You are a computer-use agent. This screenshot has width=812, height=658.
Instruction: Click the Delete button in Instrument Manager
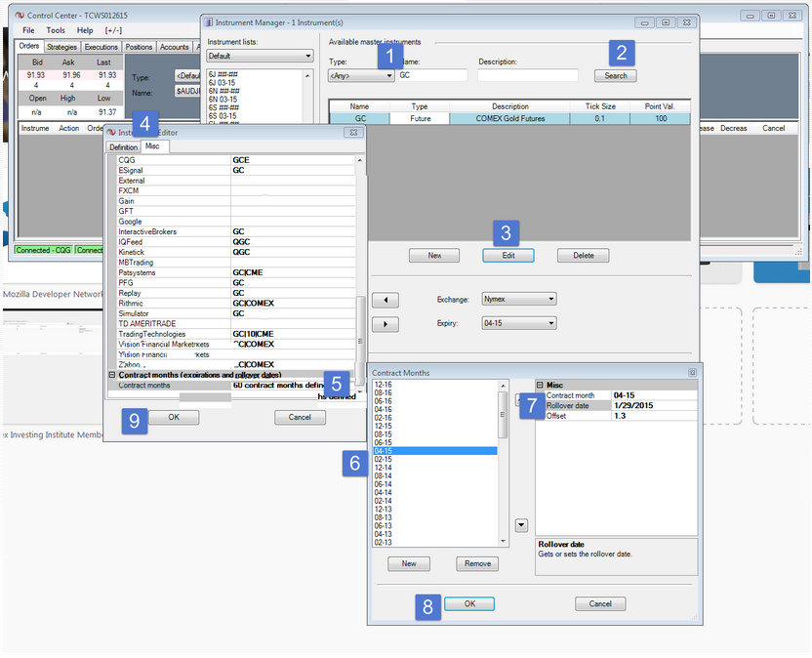click(x=583, y=256)
